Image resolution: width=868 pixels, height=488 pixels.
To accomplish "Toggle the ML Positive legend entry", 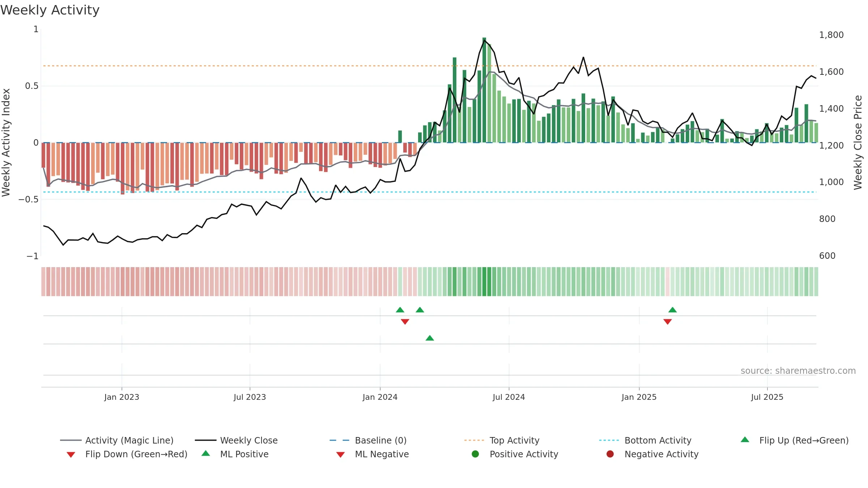I will click(235, 454).
